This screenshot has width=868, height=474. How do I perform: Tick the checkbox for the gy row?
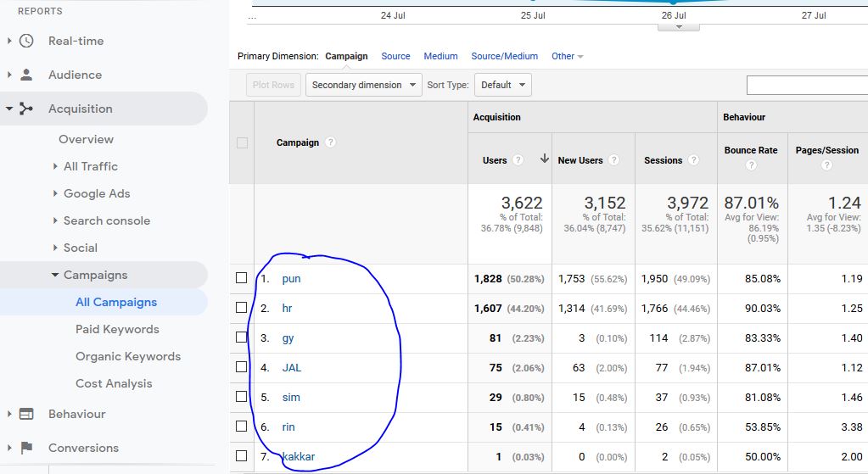pos(241,337)
